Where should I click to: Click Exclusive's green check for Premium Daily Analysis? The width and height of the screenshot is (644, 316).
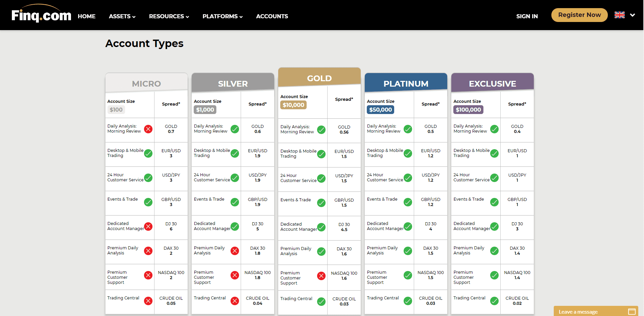(x=494, y=251)
